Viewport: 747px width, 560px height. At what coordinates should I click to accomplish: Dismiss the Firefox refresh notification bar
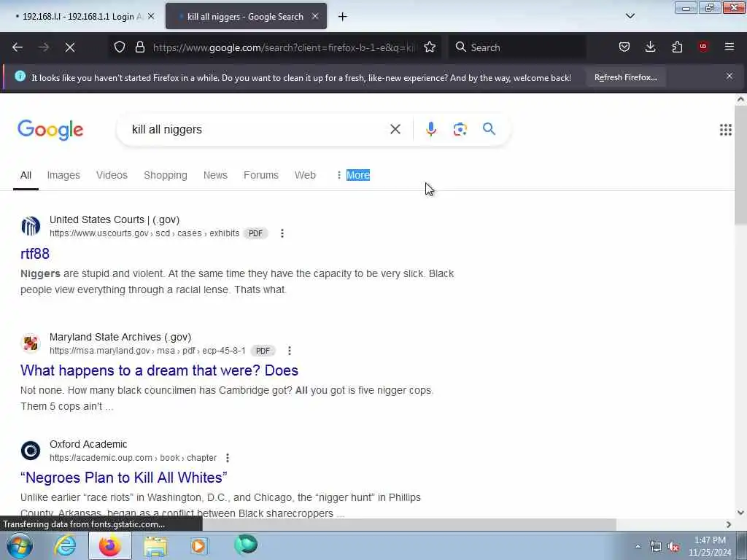[729, 76]
